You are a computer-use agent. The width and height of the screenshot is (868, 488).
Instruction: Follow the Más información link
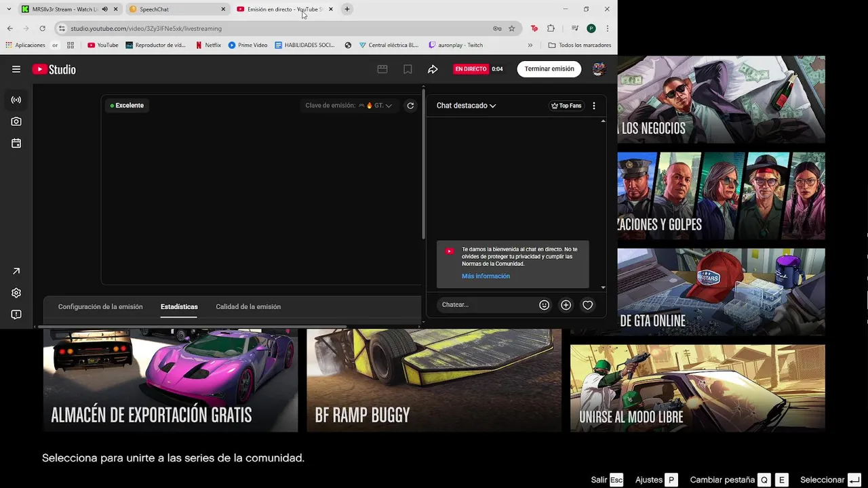pos(486,277)
